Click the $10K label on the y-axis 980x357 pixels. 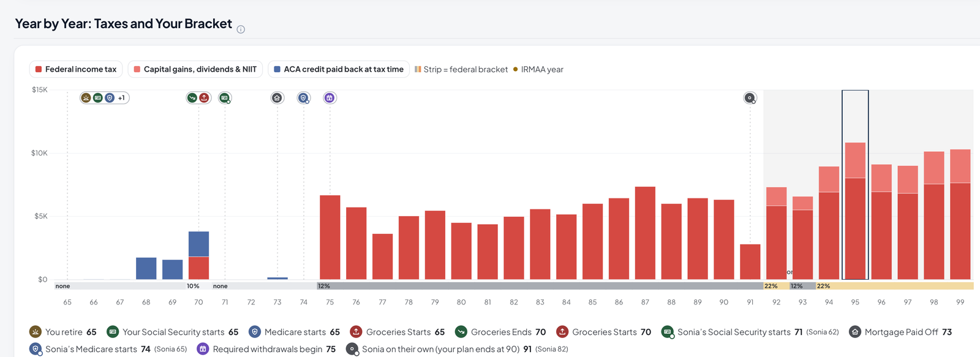click(x=39, y=153)
